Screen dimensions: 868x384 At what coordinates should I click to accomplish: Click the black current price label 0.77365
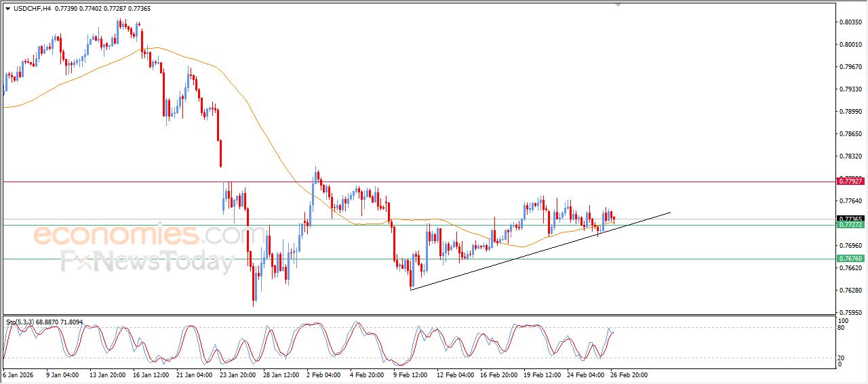pos(850,219)
